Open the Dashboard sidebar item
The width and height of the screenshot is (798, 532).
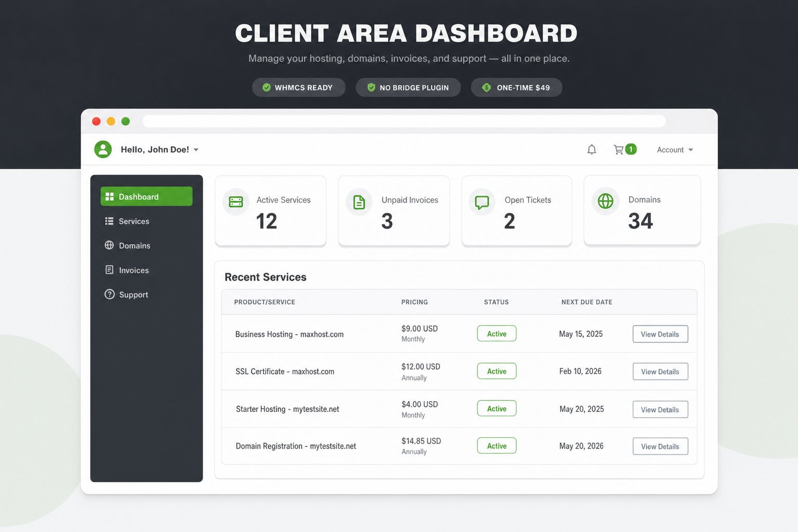pyautogui.click(x=147, y=196)
